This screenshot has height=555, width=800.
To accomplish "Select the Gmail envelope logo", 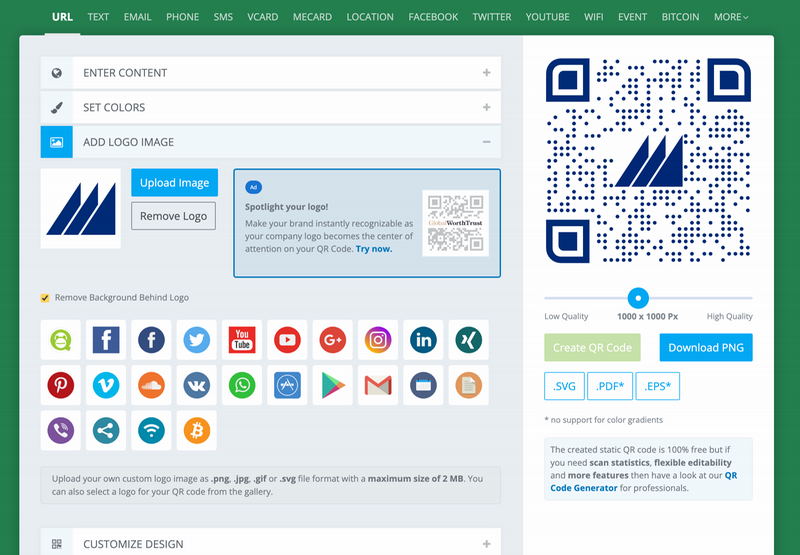I will tap(378, 385).
